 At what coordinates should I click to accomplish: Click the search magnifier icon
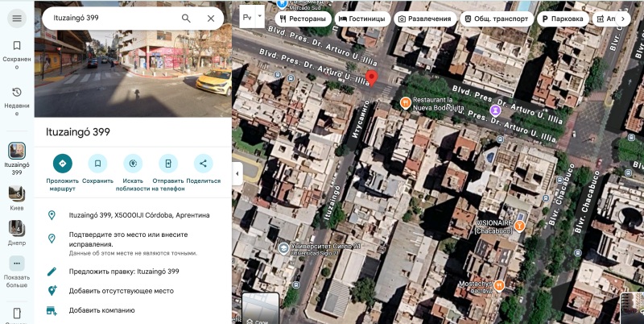[x=186, y=19]
